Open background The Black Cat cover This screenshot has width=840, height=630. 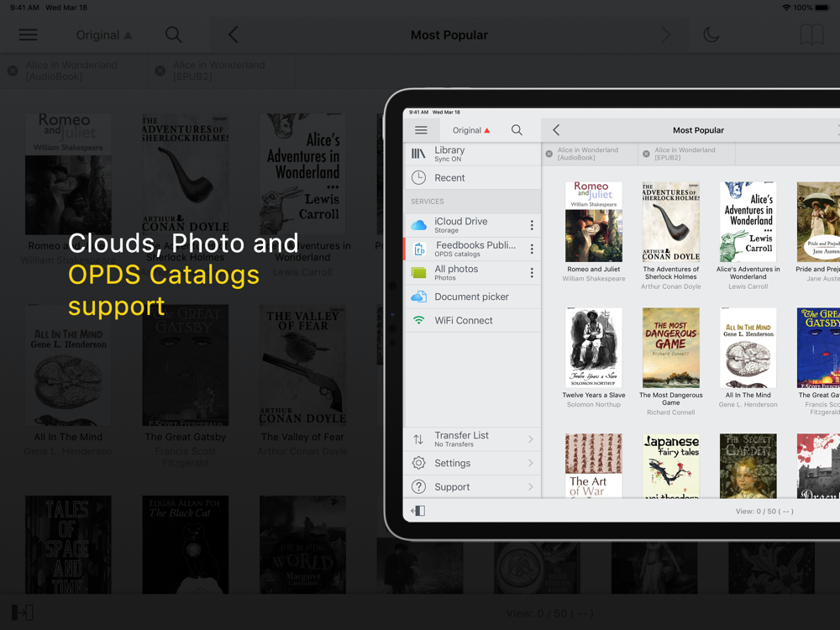point(186,544)
